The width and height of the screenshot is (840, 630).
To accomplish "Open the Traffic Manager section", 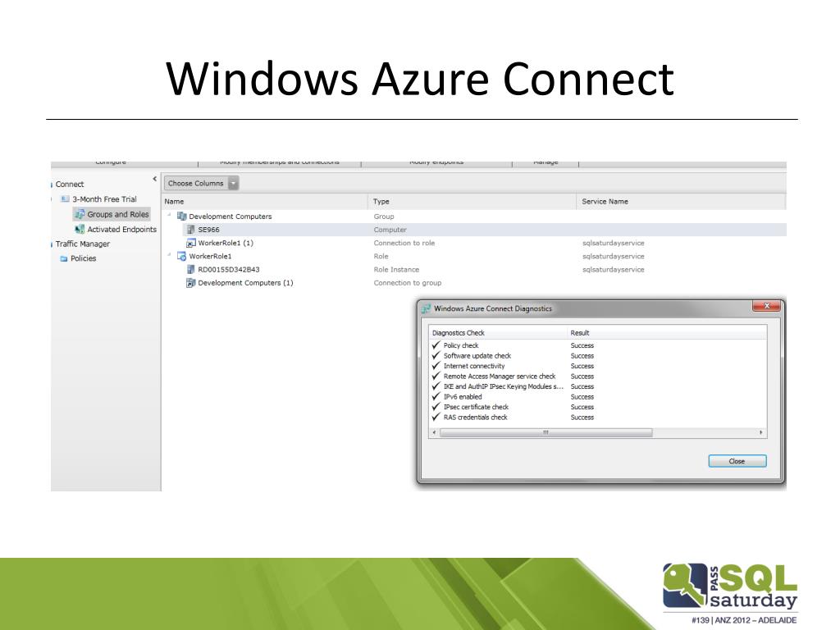I will tap(83, 244).
